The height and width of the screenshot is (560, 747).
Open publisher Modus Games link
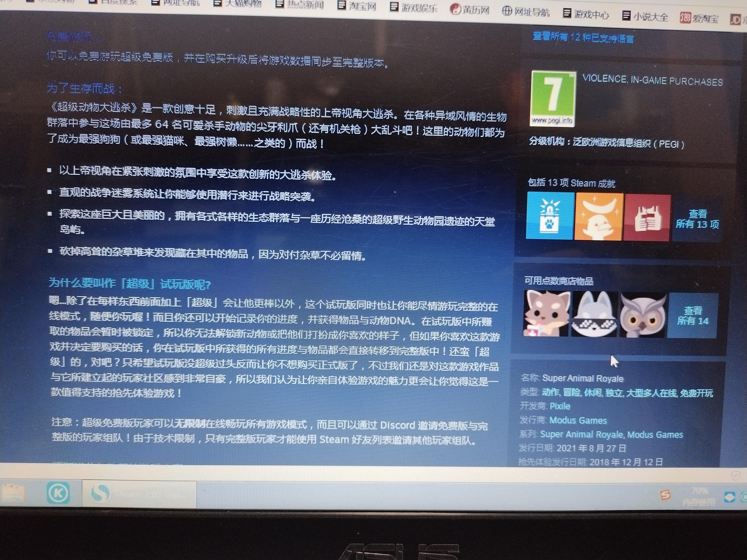[578, 420]
